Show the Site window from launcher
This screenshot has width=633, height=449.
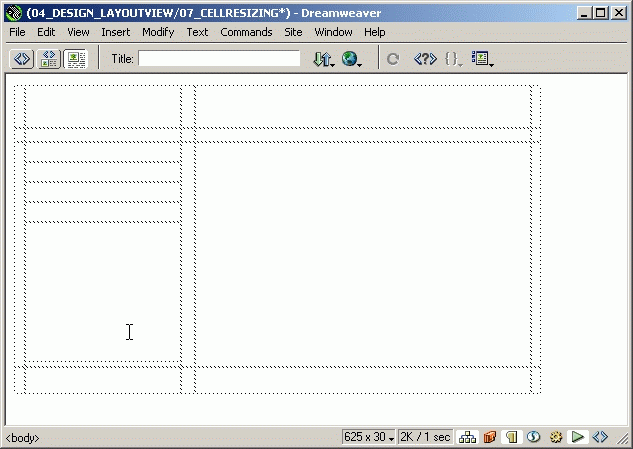467,437
